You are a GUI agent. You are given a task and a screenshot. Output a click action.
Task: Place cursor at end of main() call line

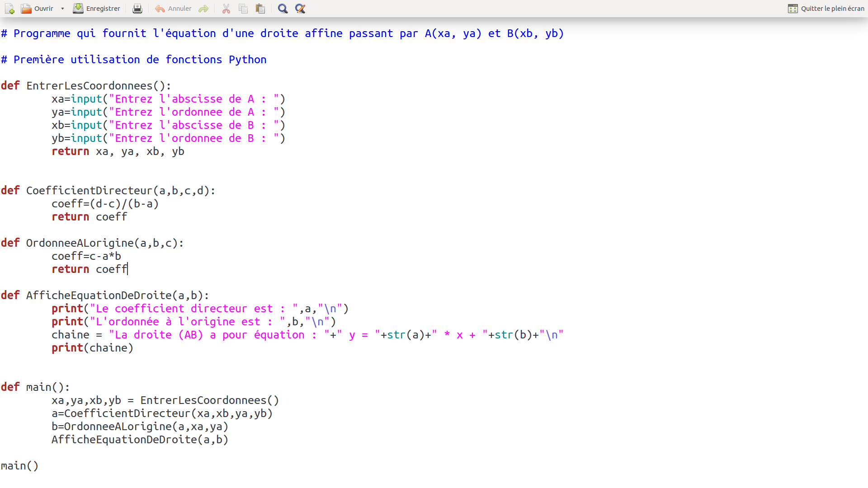pos(39,466)
